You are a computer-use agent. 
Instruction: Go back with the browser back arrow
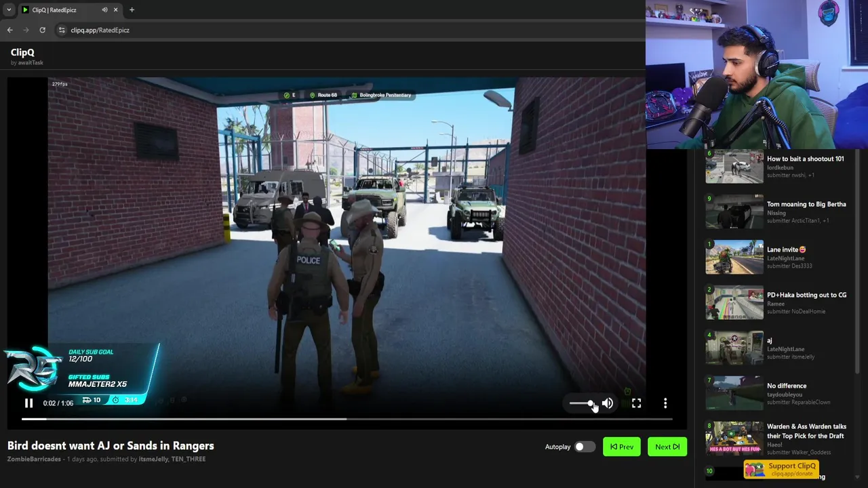[x=9, y=30]
